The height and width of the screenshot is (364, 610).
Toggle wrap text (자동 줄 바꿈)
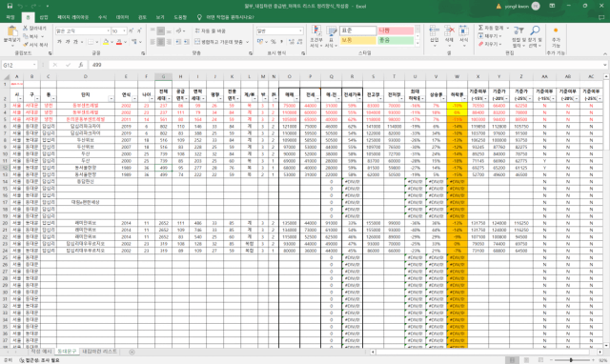[x=210, y=30]
